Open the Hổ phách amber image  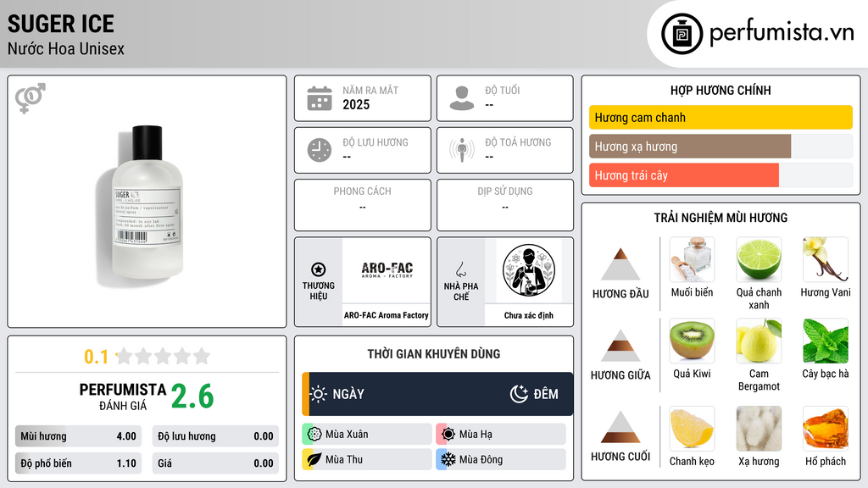pos(826,429)
